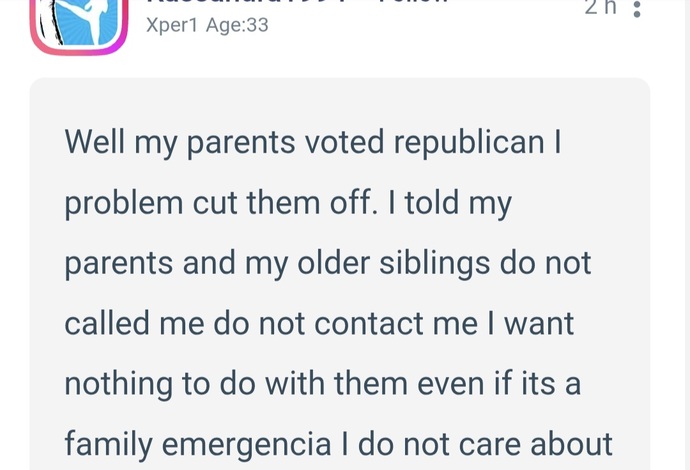Image resolution: width=690 pixels, height=470 pixels.
Task: Tap the words 'older siblings' in the comment
Action: click(393, 264)
